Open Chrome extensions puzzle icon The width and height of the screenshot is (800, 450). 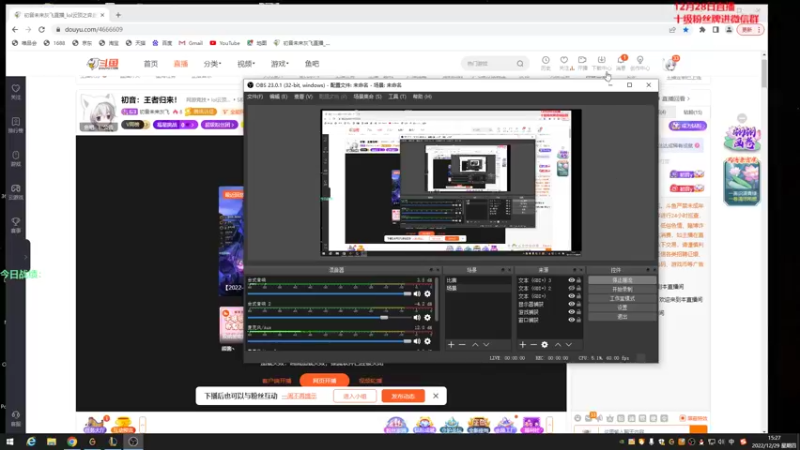pos(702,30)
